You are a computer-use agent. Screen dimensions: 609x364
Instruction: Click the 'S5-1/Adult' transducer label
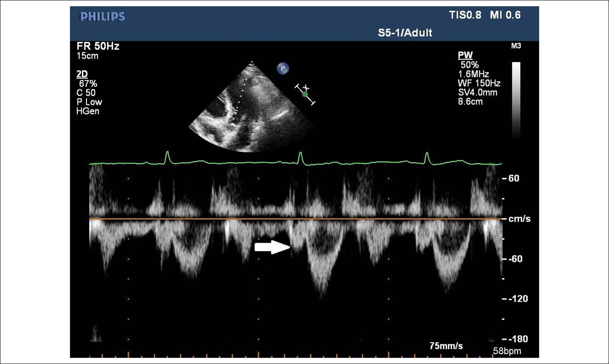405,33
